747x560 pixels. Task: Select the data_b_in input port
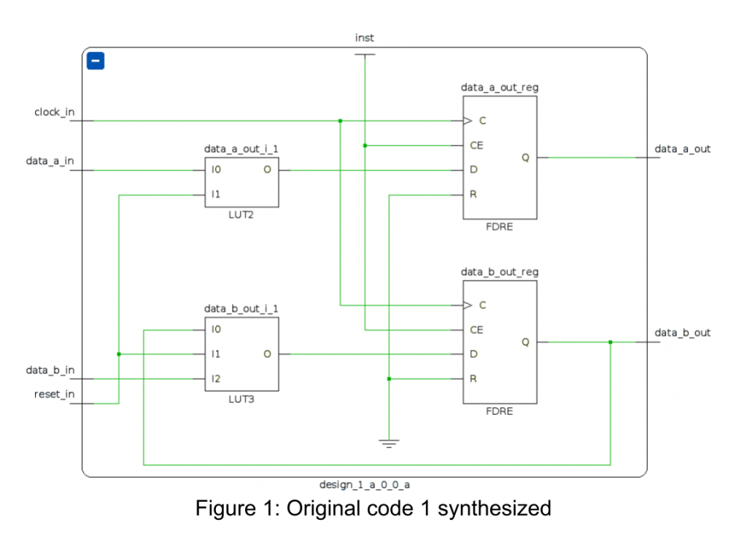50,370
